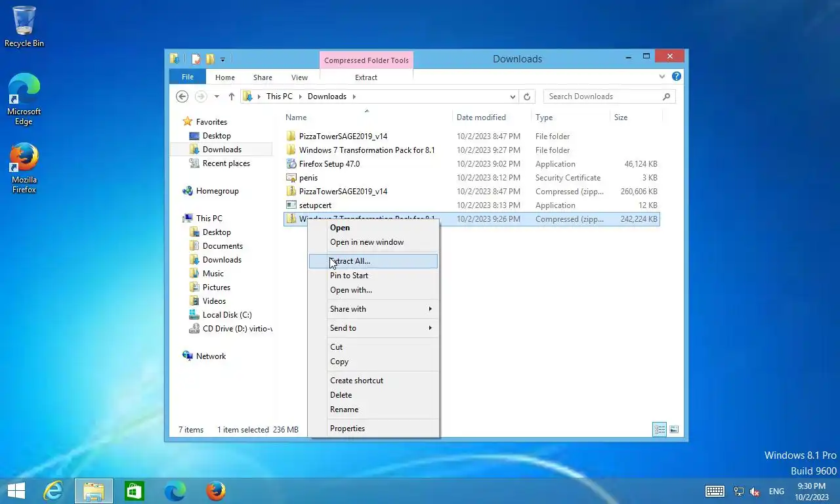This screenshot has width=840, height=504.
Task: Click the Forward navigation arrow
Action: 201,96
